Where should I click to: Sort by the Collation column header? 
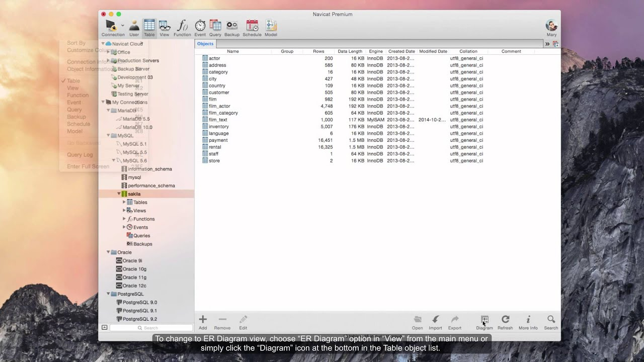(x=468, y=51)
